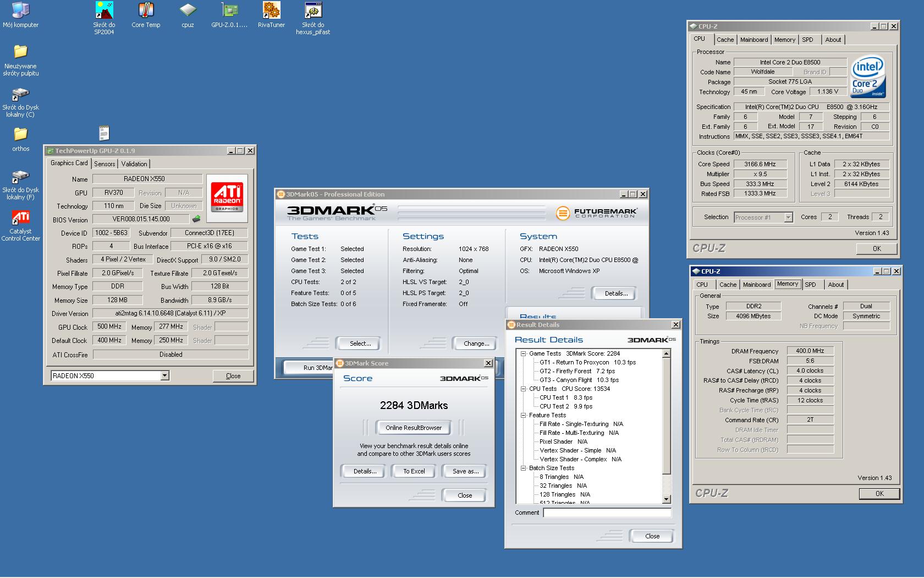Open the text document icon on desktop
Screen dimensions: 924x578
point(104,133)
